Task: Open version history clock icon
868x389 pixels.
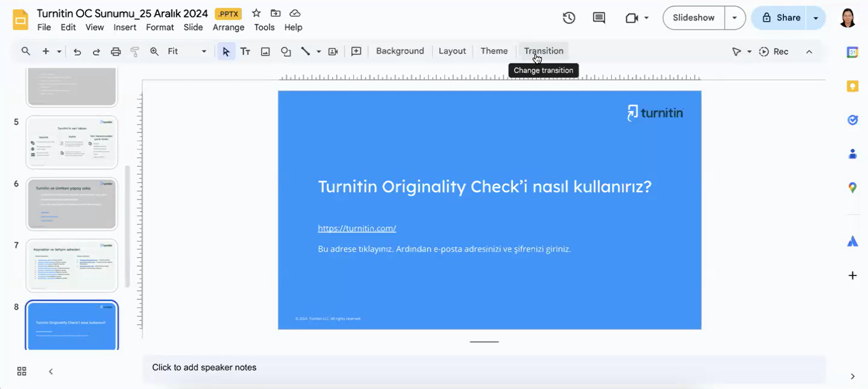Action: 569,18
